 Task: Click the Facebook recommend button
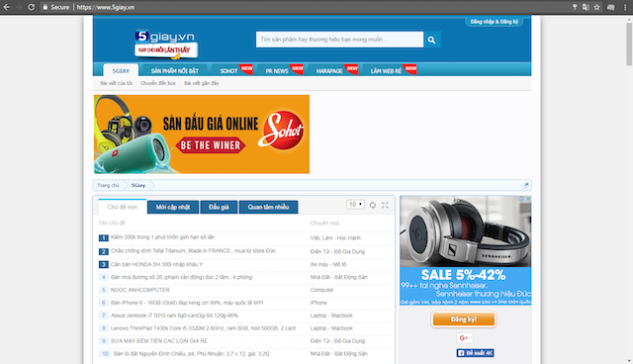point(475,353)
